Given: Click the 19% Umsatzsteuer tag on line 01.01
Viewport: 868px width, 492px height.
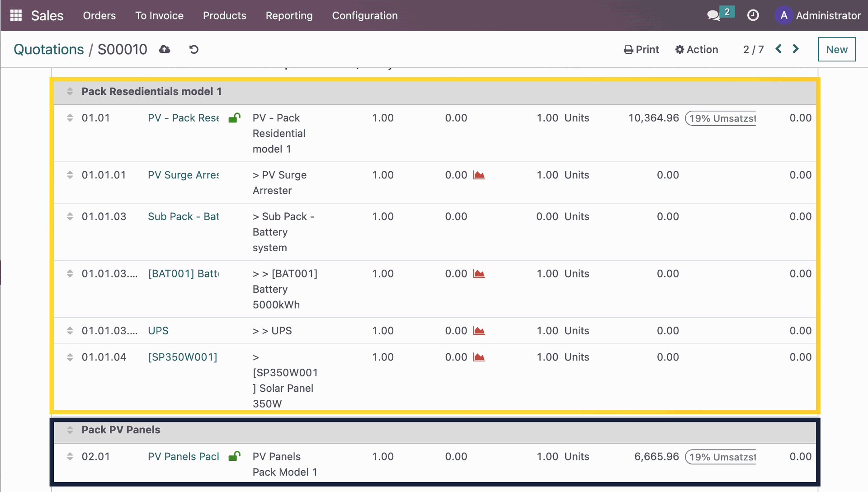Looking at the screenshot, I should point(721,118).
